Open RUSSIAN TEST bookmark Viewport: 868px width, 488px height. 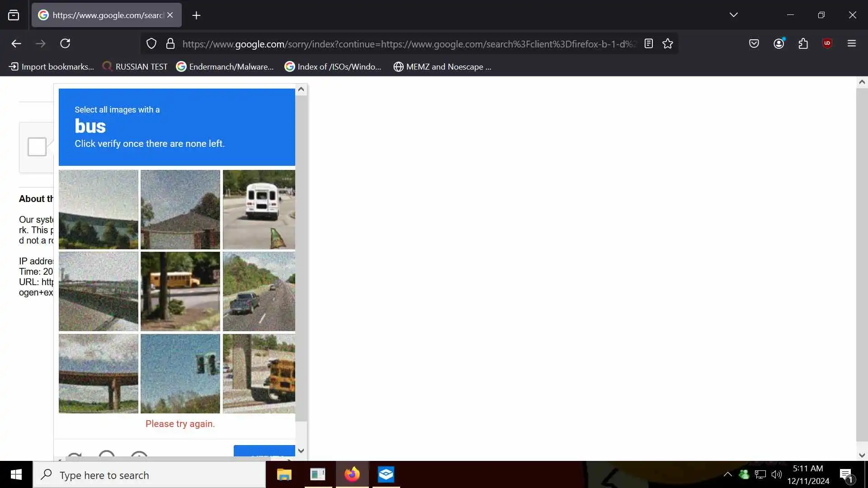click(135, 67)
